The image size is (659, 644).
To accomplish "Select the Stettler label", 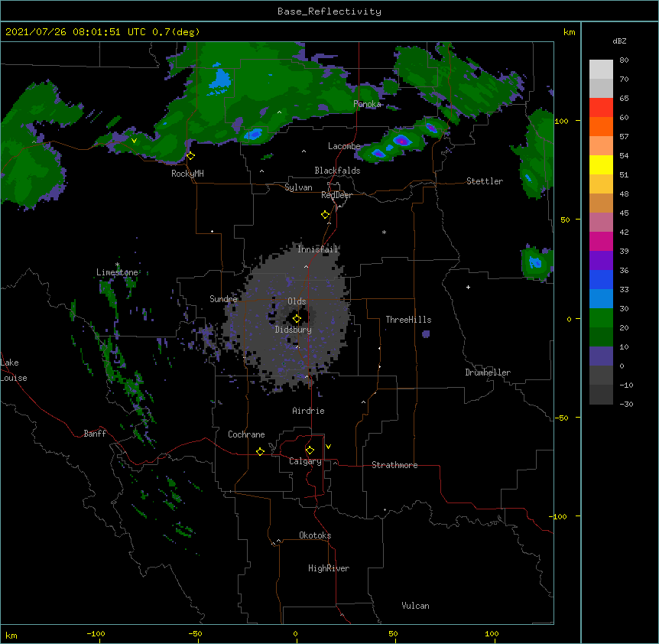I will [485, 181].
